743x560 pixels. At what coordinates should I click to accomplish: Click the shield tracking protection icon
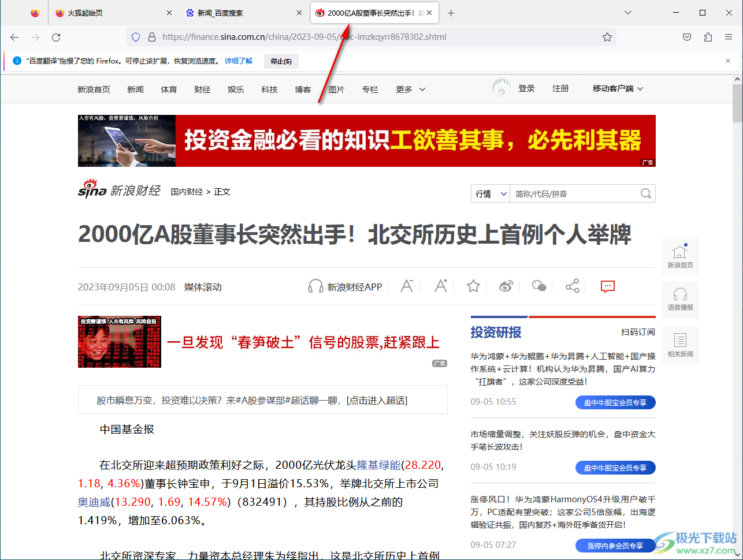pyautogui.click(x=136, y=37)
